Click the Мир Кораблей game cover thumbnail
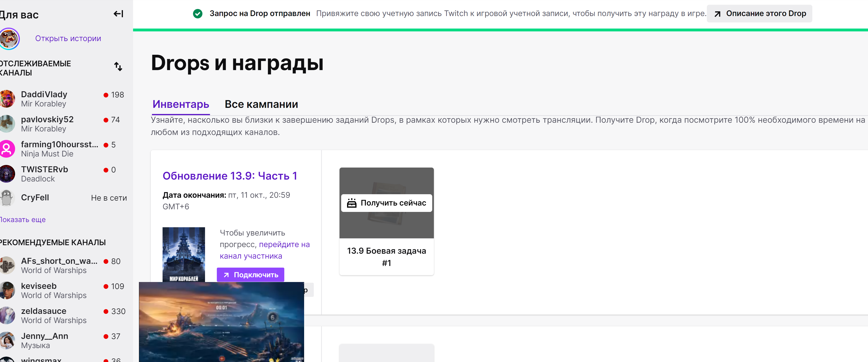The height and width of the screenshot is (362, 868). tap(184, 254)
